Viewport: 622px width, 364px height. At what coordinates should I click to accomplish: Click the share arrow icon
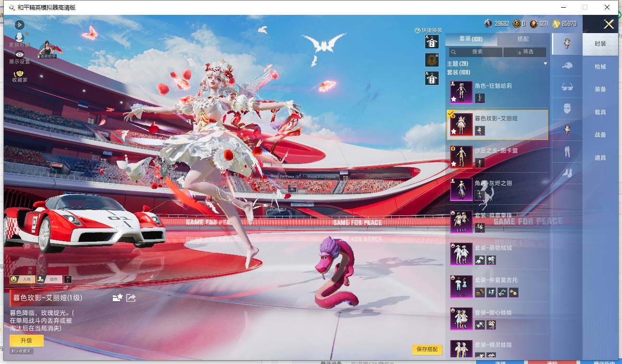[131, 298]
